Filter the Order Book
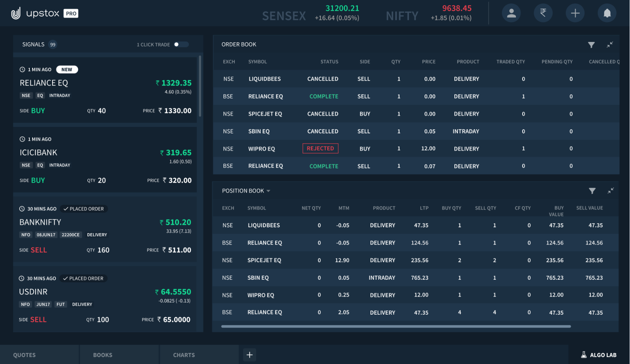The height and width of the screenshot is (364, 630). point(591,45)
